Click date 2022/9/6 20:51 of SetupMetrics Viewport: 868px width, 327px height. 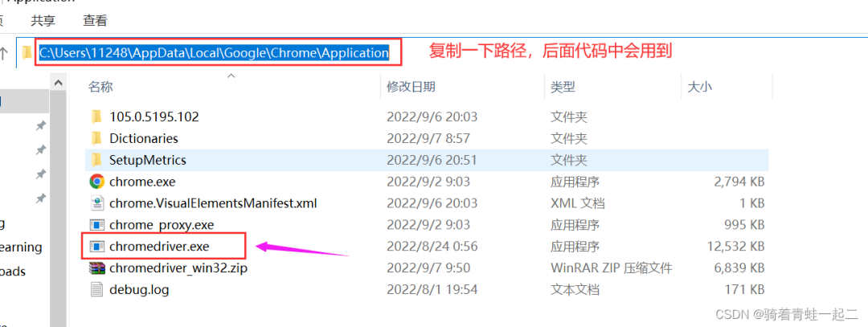(x=432, y=160)
